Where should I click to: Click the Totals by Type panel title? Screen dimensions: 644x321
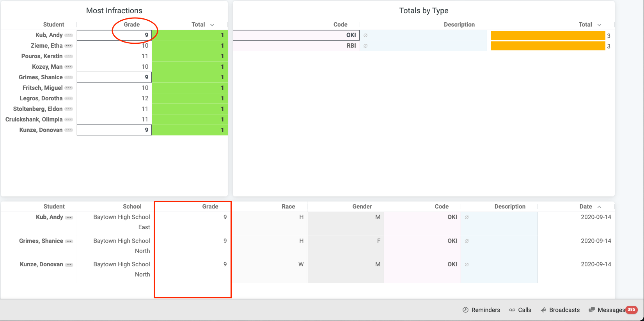coord(424,11)
